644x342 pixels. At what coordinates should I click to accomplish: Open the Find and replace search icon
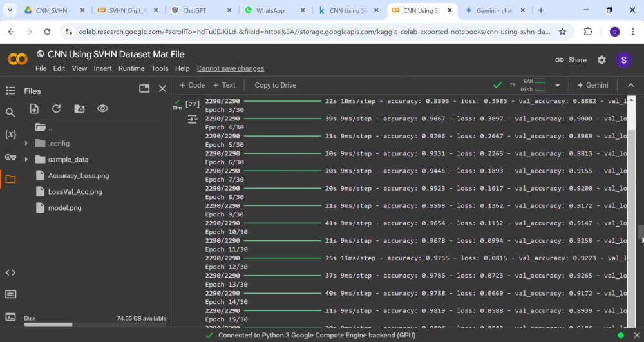click(10, 113)
